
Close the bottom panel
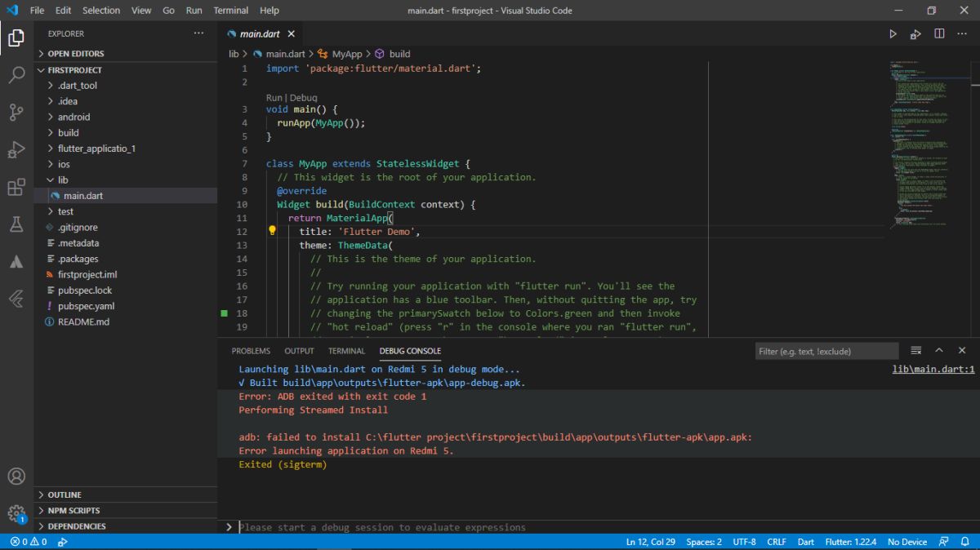962,351
